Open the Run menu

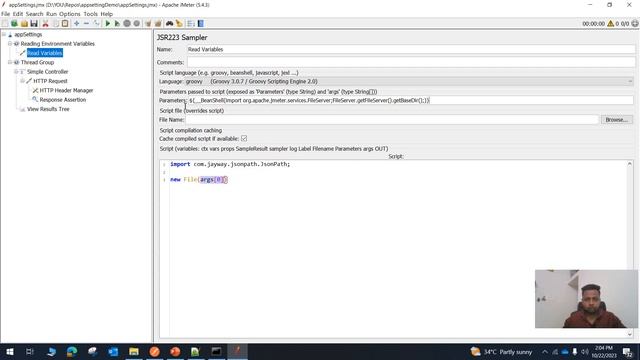pyautogui.click(x=51, y=14)
